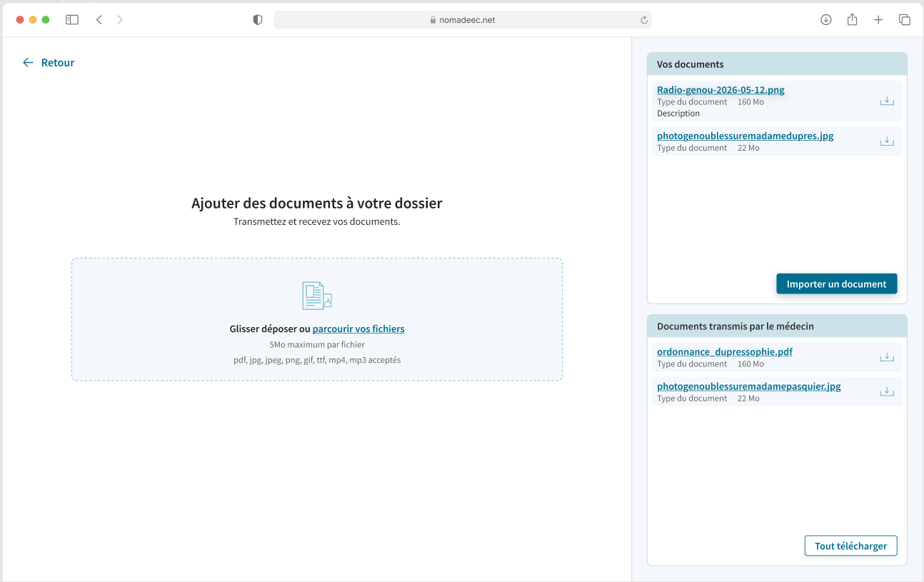
Task: Open the Radio-genou-2026-05-12.png document link
Action: pyautogui.click(x=720, y=90)
